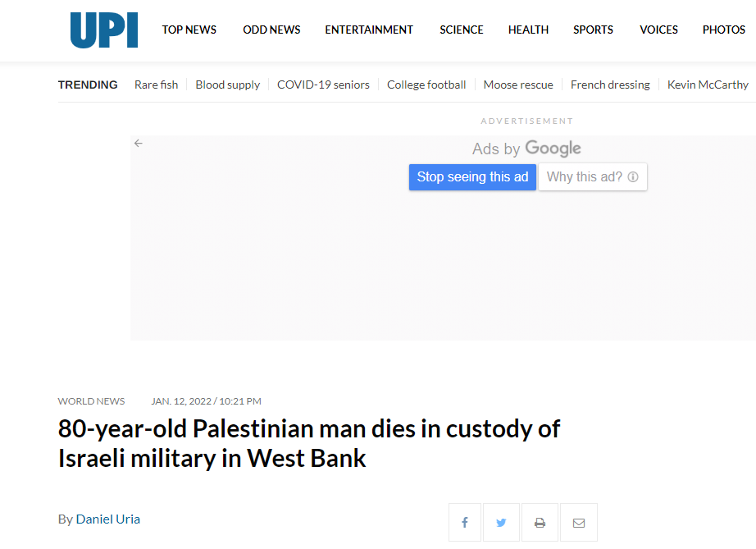
Task: Share article on Facebook icon
Action: [465, 523]
